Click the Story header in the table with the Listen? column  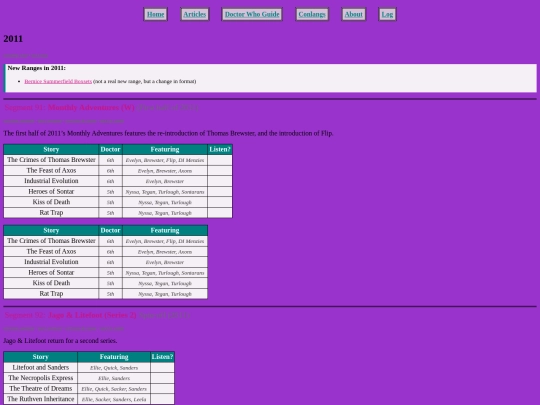coord(51,149)
